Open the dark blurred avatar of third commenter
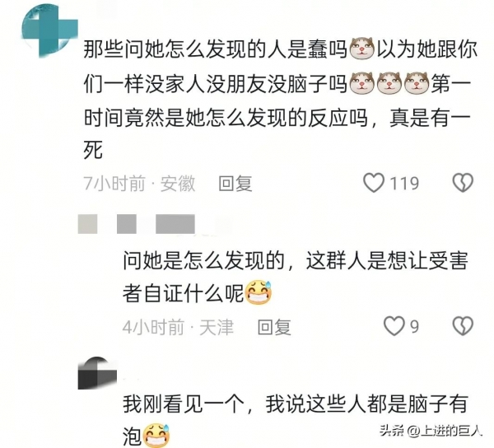The width and height of the screenshot is (494, 448). click(x=97, y=373)
